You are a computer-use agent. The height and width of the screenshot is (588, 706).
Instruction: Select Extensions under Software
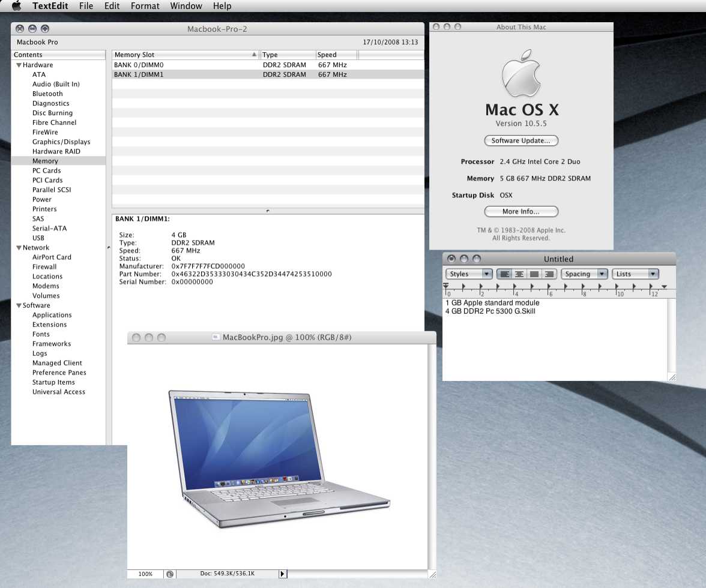[49, 325]
